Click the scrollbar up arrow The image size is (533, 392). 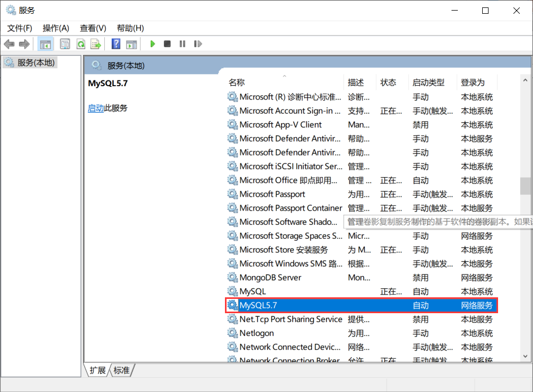pyautogui.click(x=525, y=80)
